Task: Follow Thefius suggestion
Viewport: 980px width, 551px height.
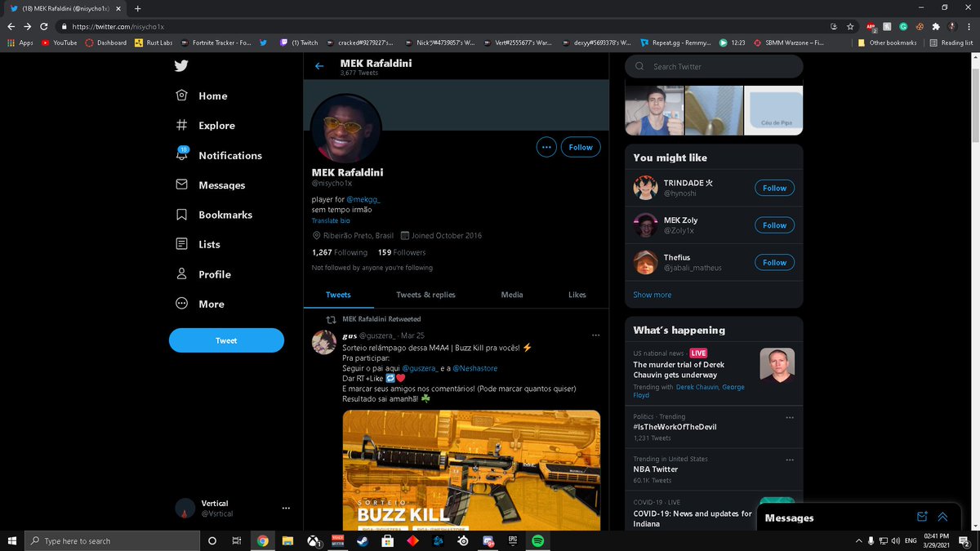Action: pyautogui.click(x=774, y=262)
